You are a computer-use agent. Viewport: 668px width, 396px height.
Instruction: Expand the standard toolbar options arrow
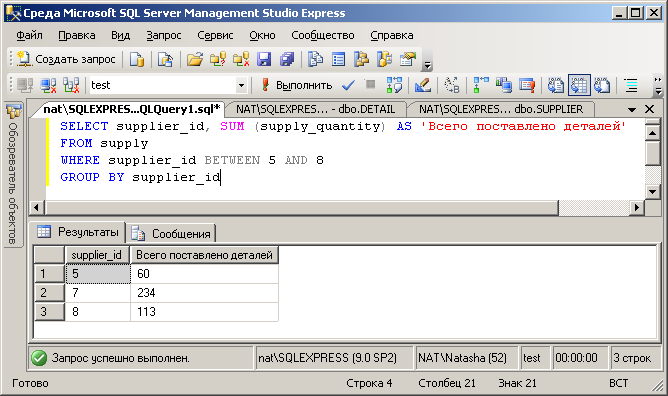coord(427,65)
